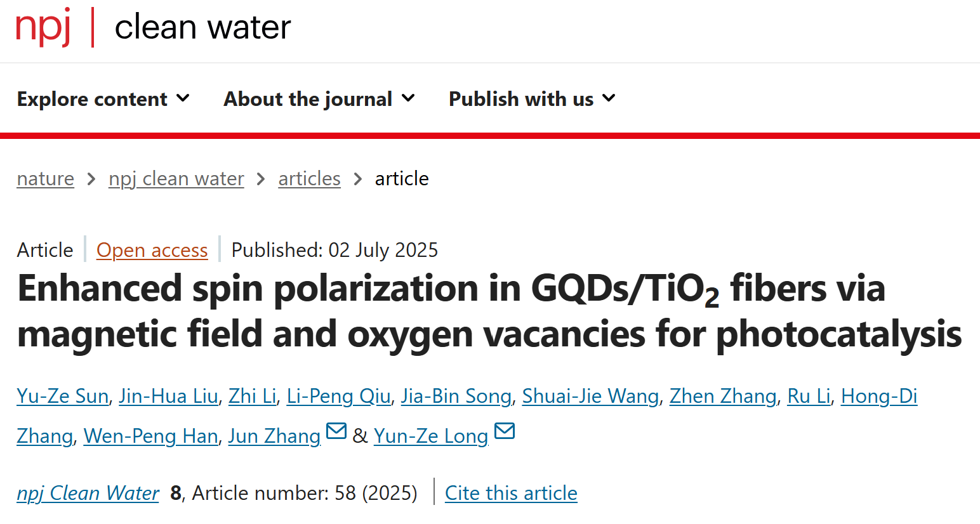The width and height of the screenshot is (980, 524).
Task: Show Shuai-Jie Wang author info
Action: click(590, 396)
